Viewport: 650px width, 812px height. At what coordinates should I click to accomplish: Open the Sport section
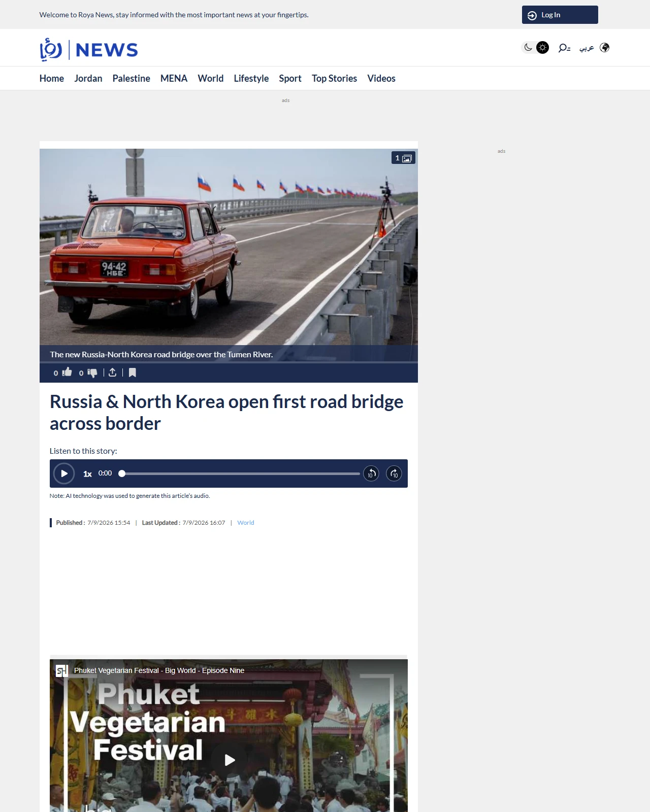pyautogui.click(x=290, y=78)
